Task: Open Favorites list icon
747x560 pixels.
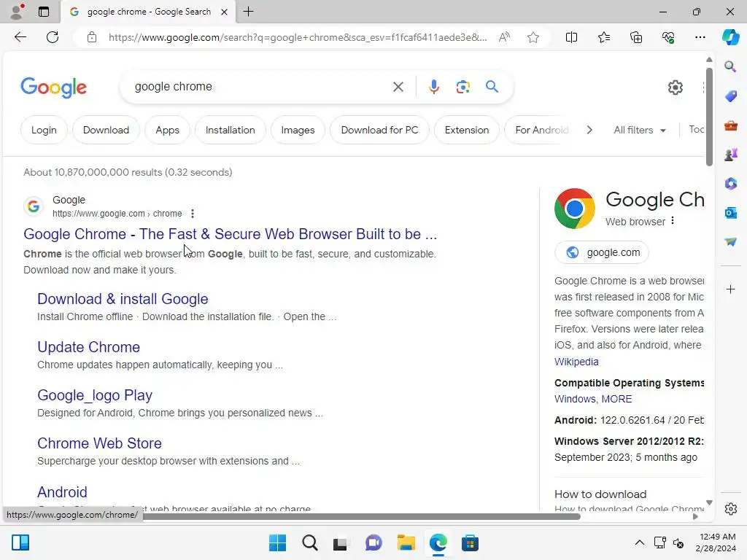Action: [x=603, y=37]
